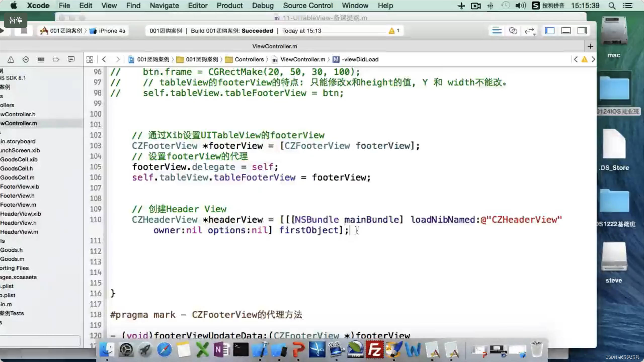Click the jump bar warning icon

pyautogui.click(x=584, y=60)
